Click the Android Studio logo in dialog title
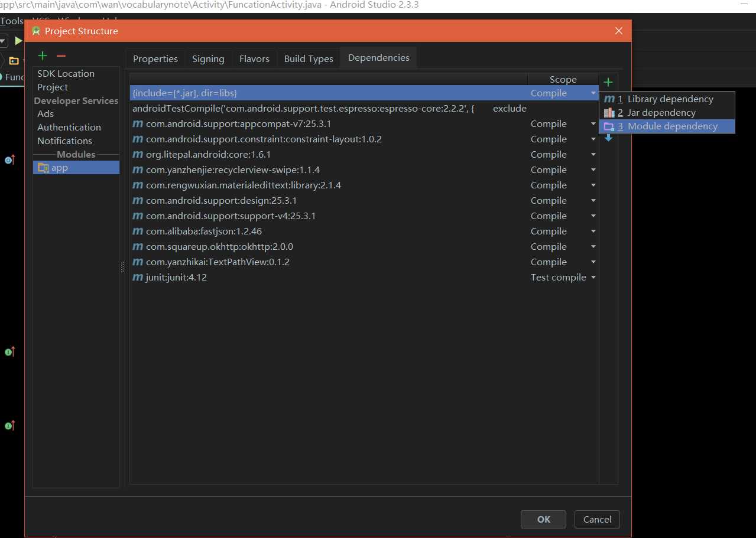756x538 pixels. [36, 31]
